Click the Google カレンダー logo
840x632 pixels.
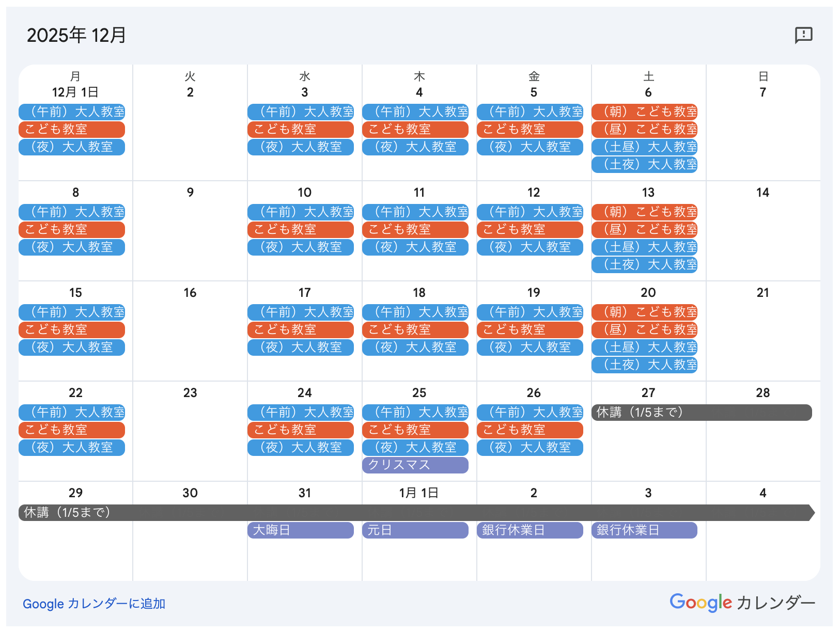click(742, 603)
